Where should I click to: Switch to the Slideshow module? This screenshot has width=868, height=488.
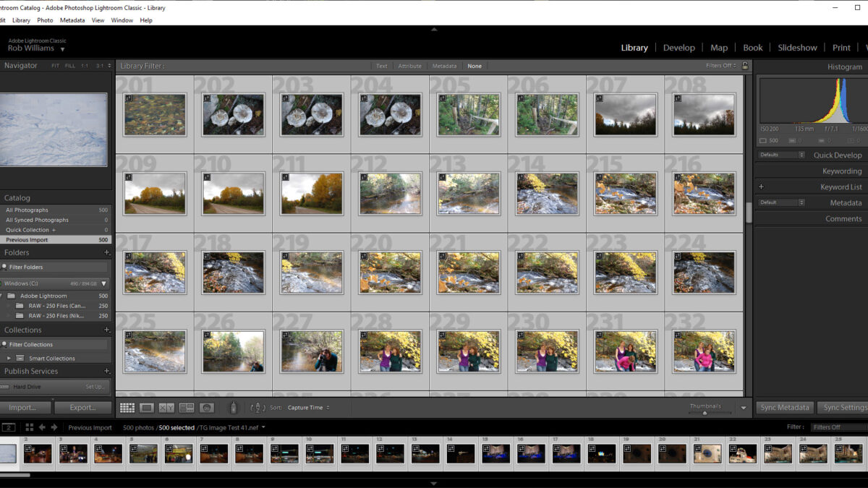pos(797,48)
